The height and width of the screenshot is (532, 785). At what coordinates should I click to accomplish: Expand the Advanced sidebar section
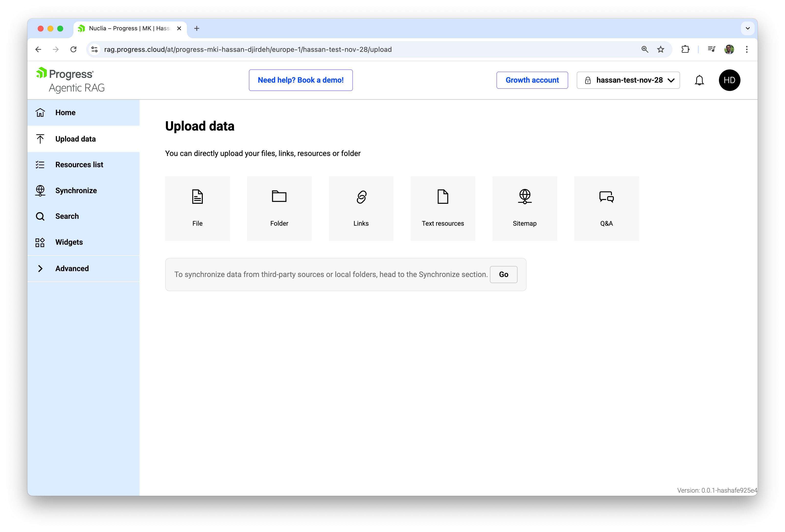coord(72,268)
